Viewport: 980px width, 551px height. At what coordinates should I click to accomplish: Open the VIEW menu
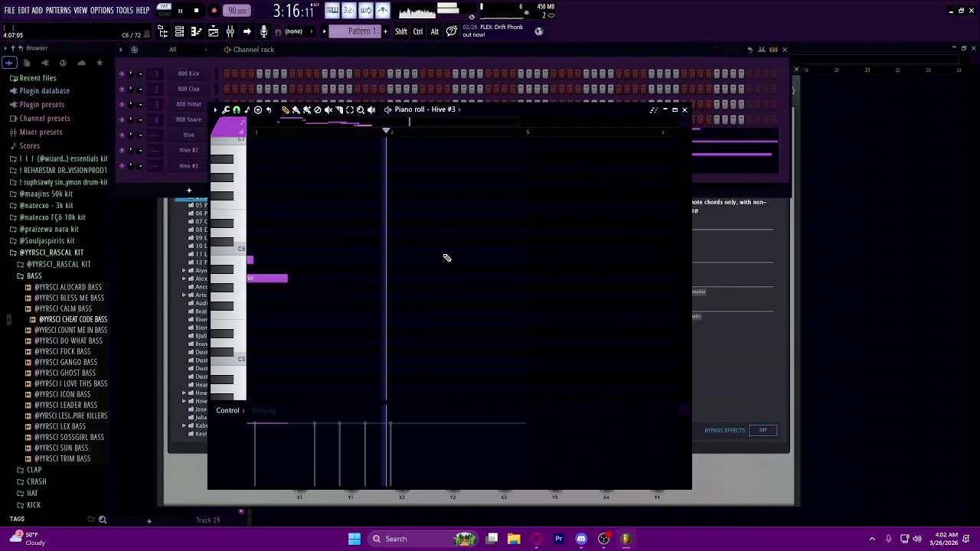click(80, 10)
